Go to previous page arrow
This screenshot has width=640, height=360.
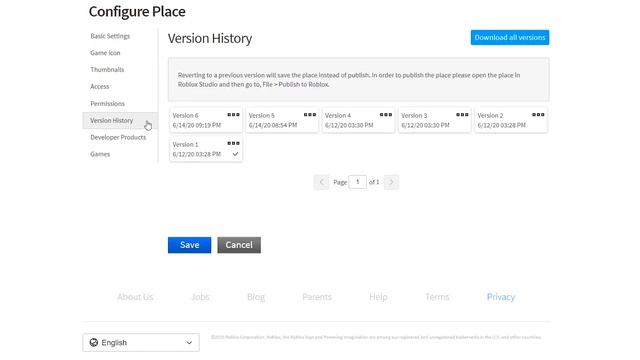tap(321, 182)
